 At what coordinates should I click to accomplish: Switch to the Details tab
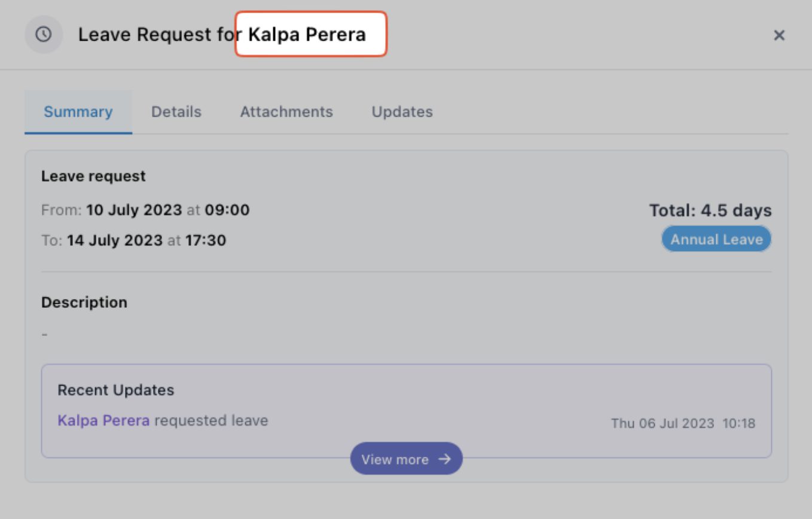(x=176, y=111)
